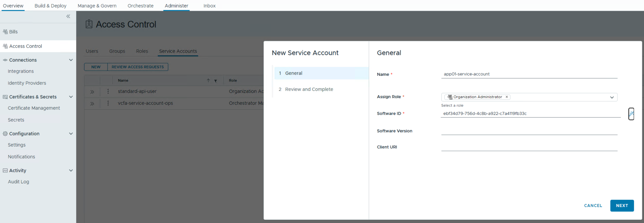Sort the Name column with arrow icon
The height and width of the screenshot is (223, 644).
click(x=208, y=80)
